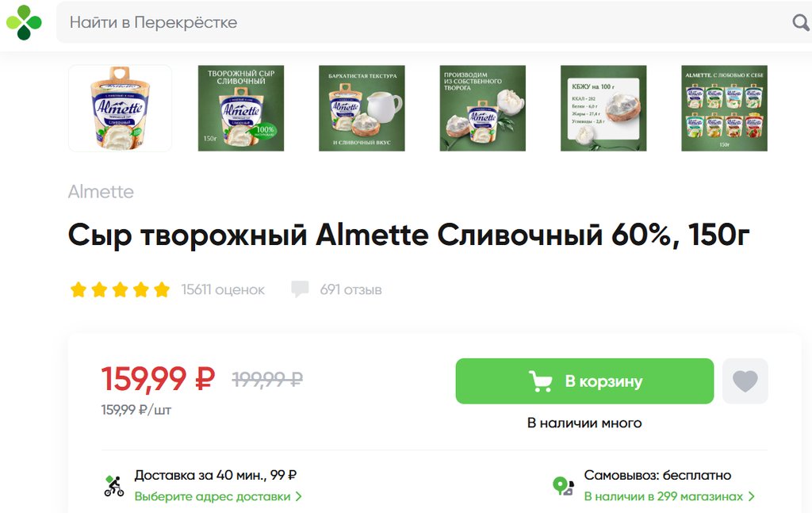
Task: Expand 'Выберите адрес доставки' chevron link
Action: click(x=218, y=496)
